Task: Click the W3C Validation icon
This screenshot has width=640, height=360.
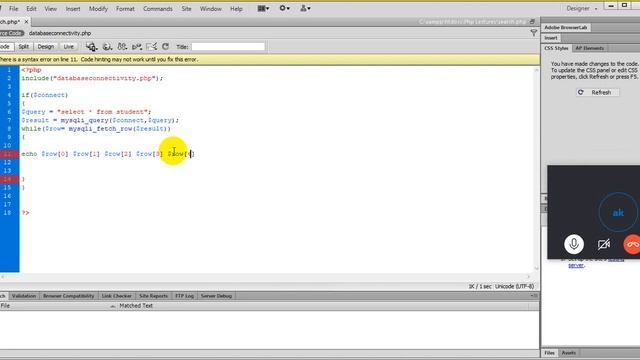Action: coord(137,47)
